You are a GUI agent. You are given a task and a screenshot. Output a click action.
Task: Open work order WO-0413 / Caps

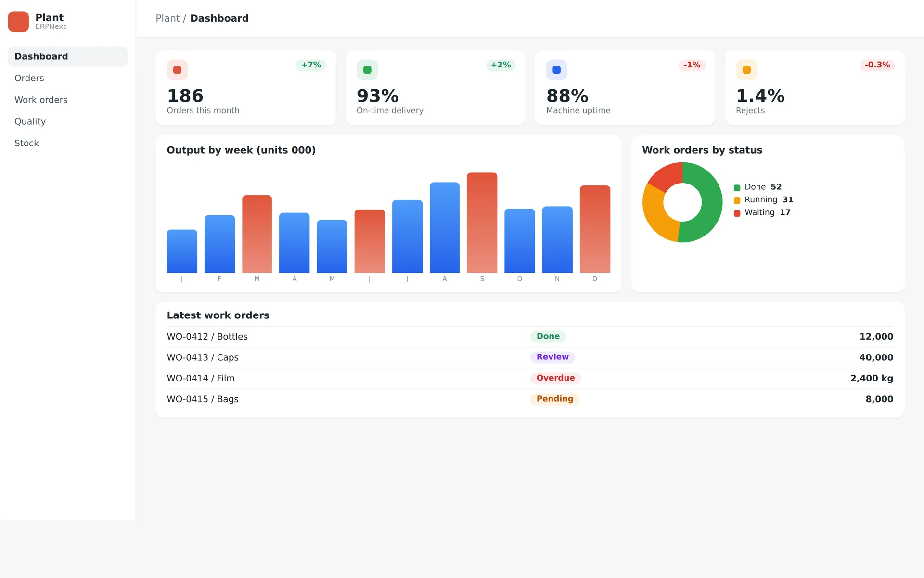[x=530, y=357]
